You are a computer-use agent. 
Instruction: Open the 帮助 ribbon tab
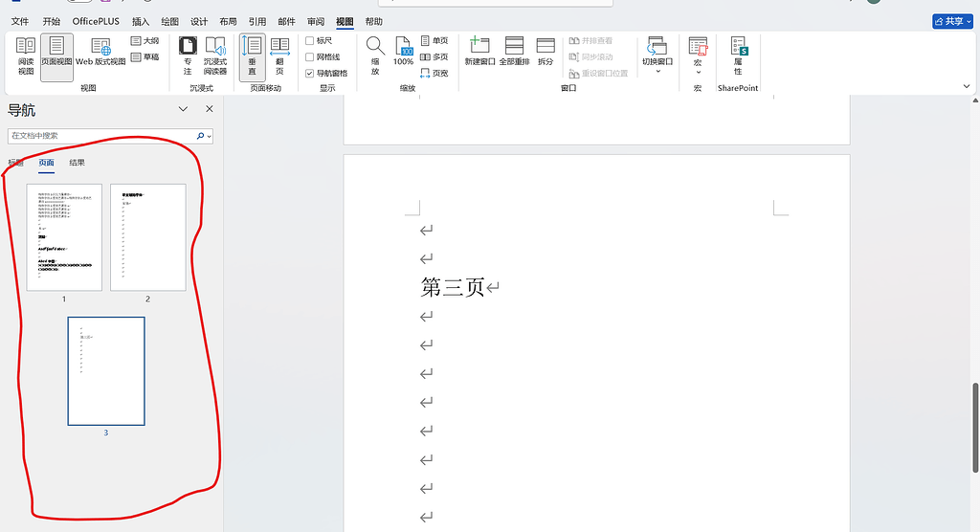click(374, 21)
